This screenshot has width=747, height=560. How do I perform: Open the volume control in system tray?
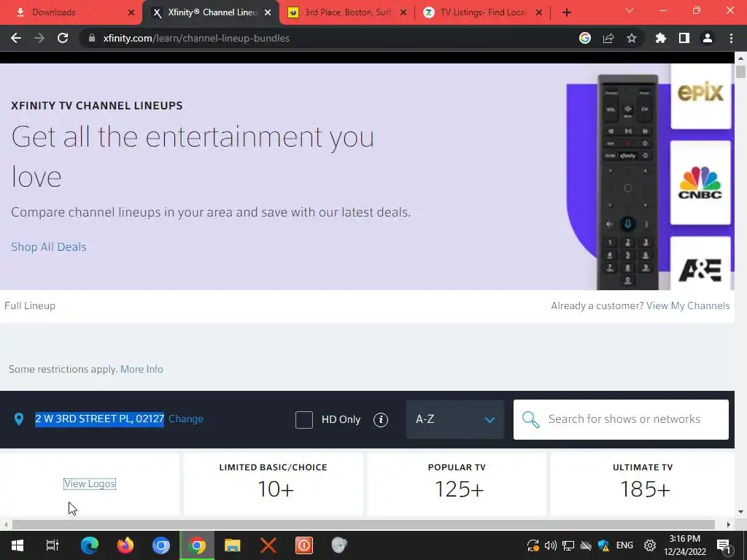tap(550, 545)
